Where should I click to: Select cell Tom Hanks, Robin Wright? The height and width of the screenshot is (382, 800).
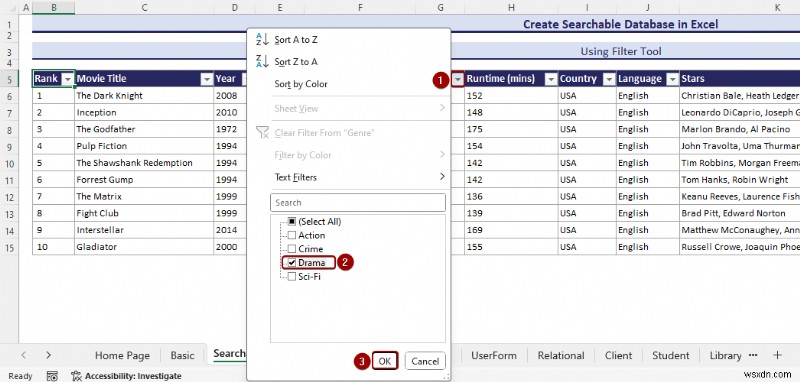[740, 180]
